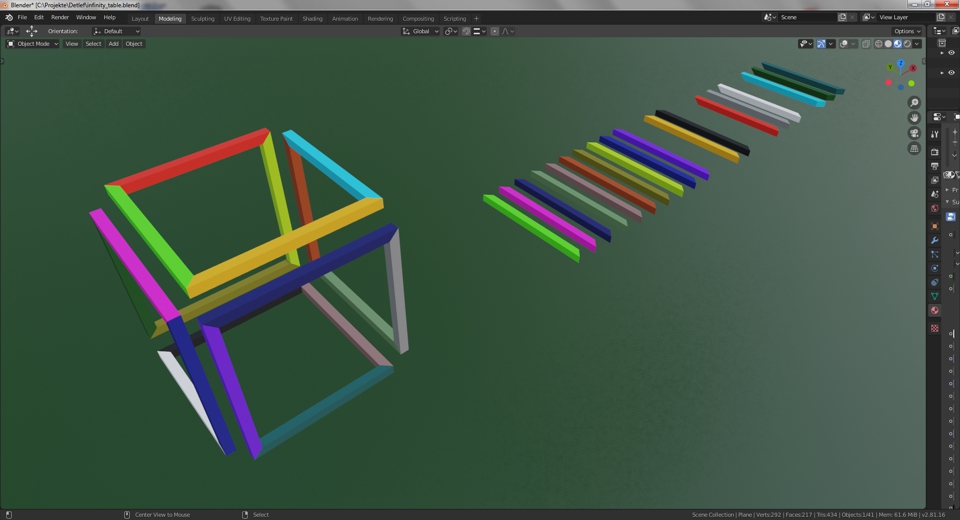Open the Modifiers wrench properties tab
Viewport: 960px width, 520px height.
(935, 240)
